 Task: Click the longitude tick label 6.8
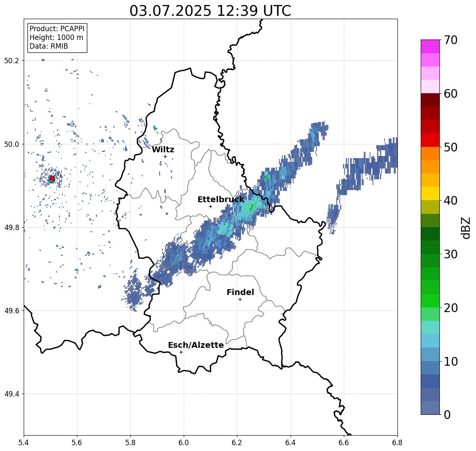tap(397, 443)
